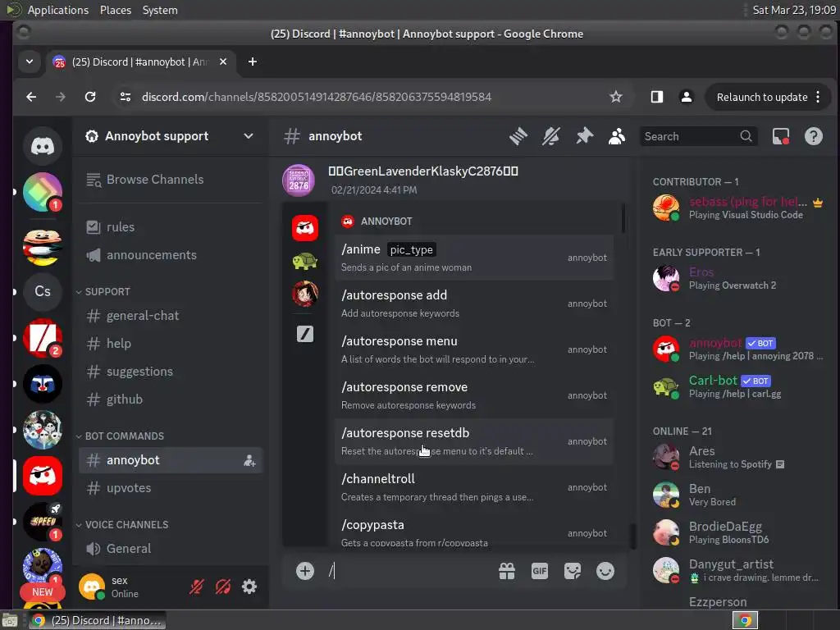Open the GIF picker
The height and width of the screenshot is (630, 840).
[x=540, y=572]
